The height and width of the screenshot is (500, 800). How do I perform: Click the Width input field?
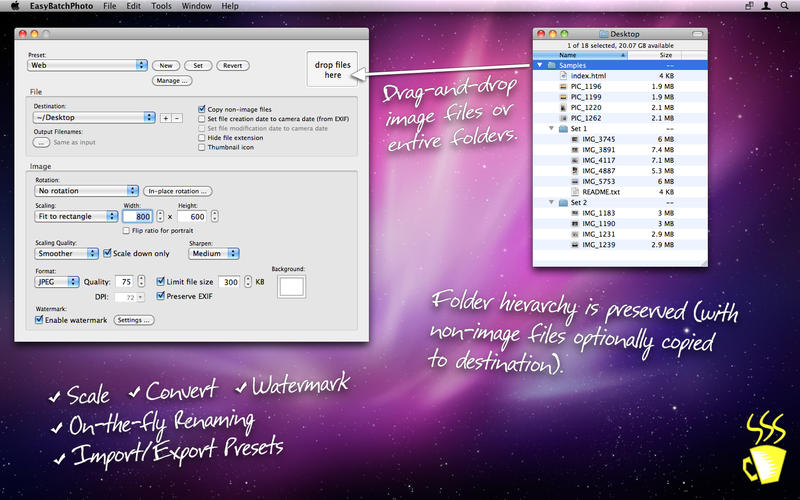point(139,216)
